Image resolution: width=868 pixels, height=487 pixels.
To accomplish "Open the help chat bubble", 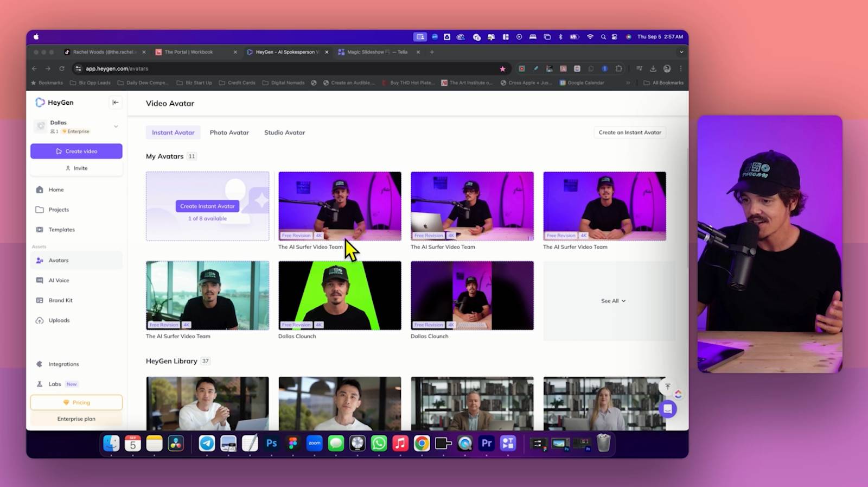I will 668,409.
